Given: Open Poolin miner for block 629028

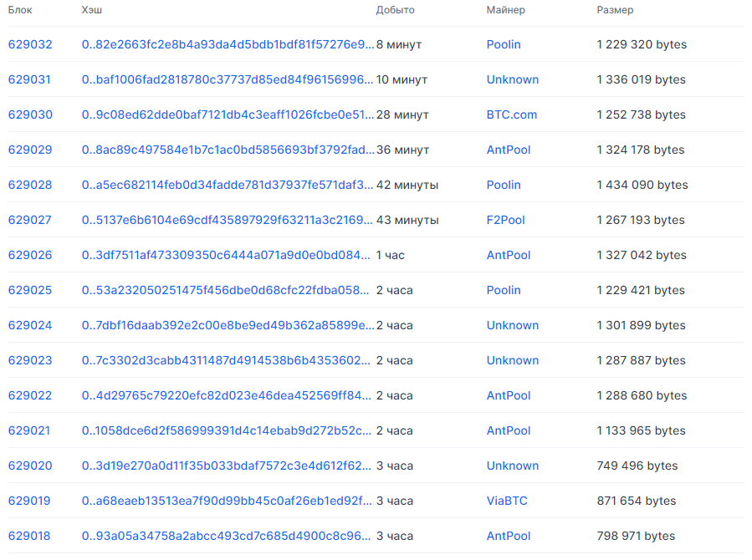Looking at the screenshot, I should point(504,185).
